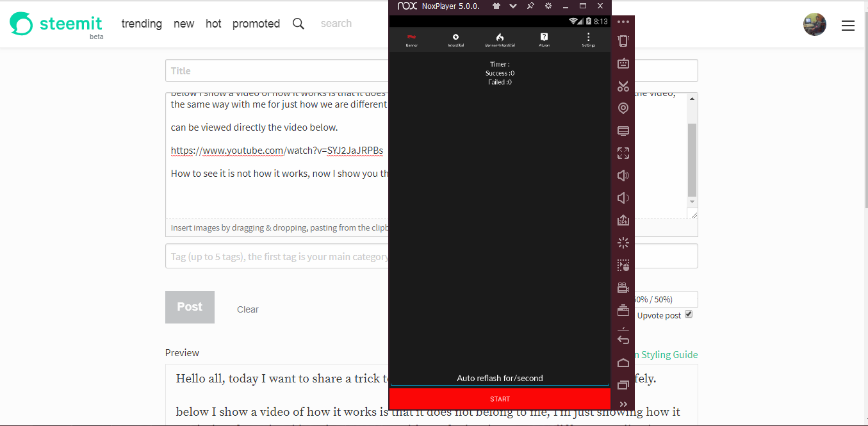Open the user avatar profile menu
868x426 pixels.
815,24
